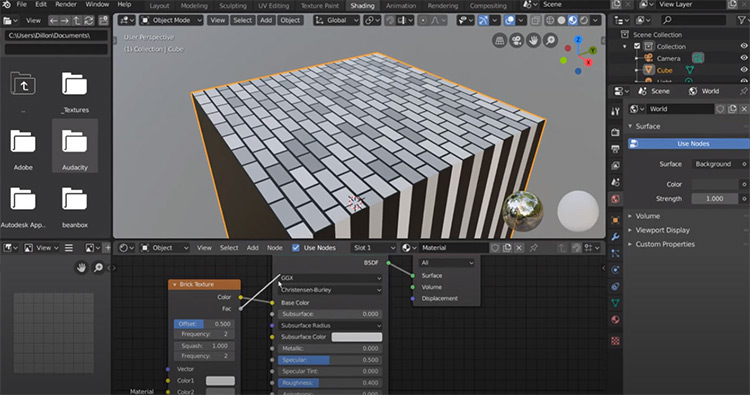Switch to the UV Editing workspace tab
Viewport: 750px width, 395px height.
coord(274,6)
